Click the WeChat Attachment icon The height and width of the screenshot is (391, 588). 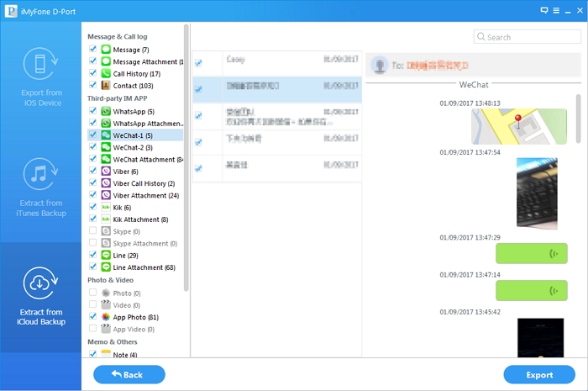pyautogui.click(x=106, y=160)
